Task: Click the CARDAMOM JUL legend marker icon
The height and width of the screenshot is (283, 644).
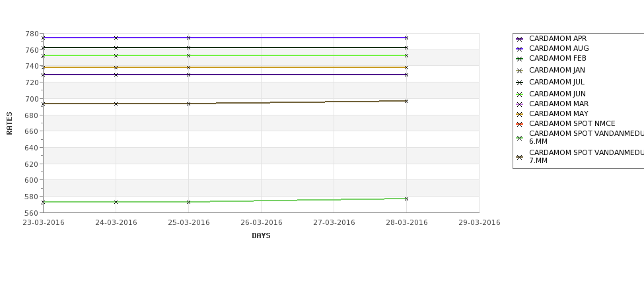Action: pyautogui.click(x=519, y=82)
